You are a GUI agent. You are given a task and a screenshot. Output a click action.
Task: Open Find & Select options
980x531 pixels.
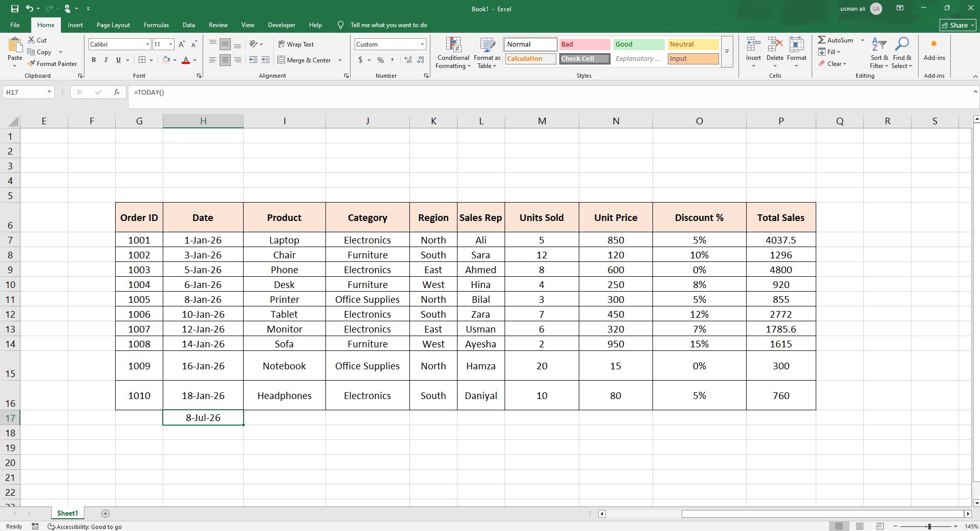(x=902, y=53)
